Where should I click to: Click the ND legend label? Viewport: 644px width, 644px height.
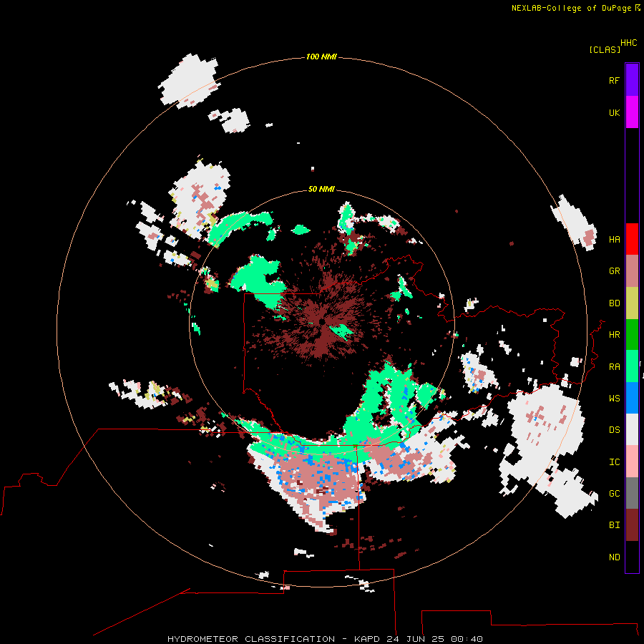coord(614,557)
